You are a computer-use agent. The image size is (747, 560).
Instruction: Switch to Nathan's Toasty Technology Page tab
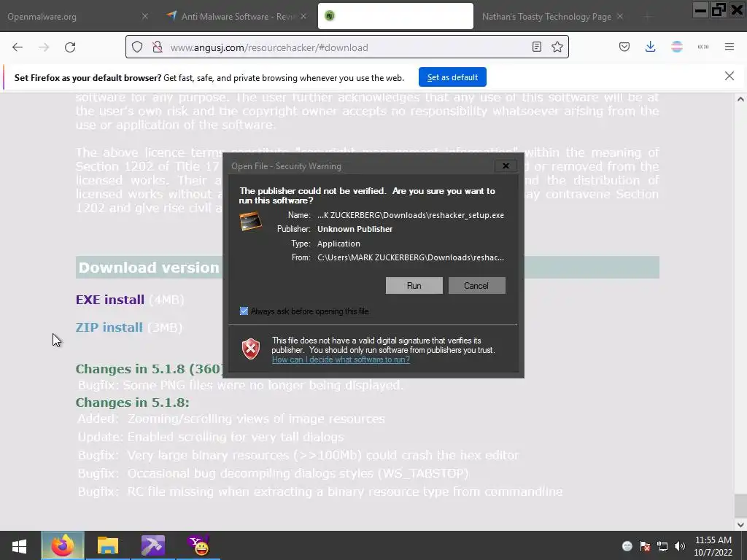pyautogui.click(x=553, y=17)
